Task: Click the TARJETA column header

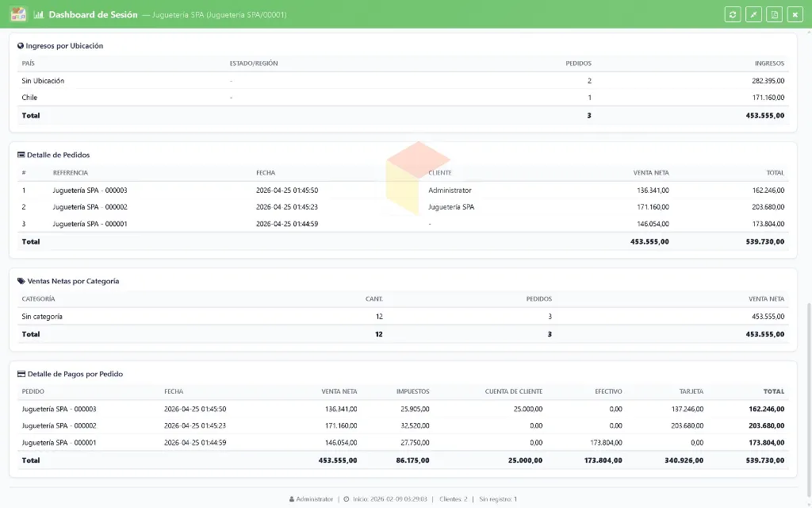Action: pos(691,391)
